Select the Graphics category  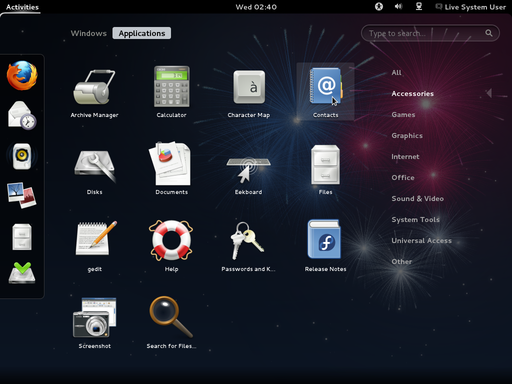click(407, 136)
